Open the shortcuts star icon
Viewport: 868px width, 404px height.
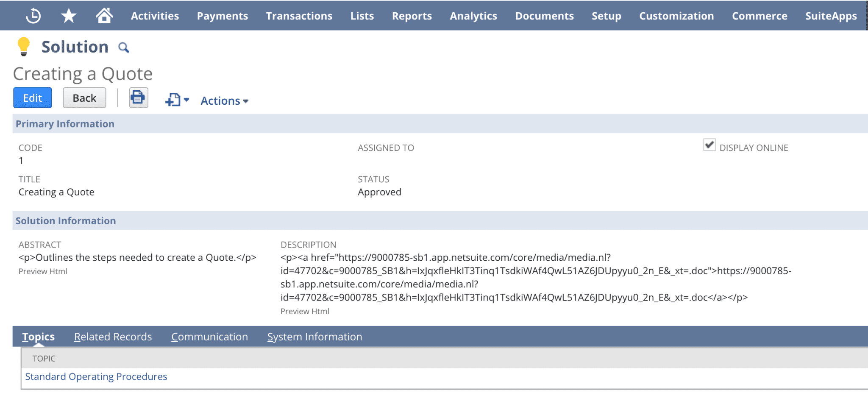pos(68,15)
